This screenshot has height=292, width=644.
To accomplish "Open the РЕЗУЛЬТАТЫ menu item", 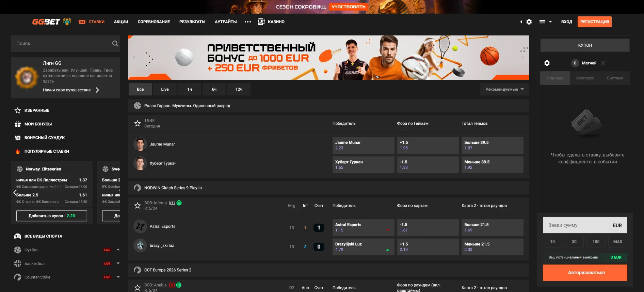I will 192,22.
